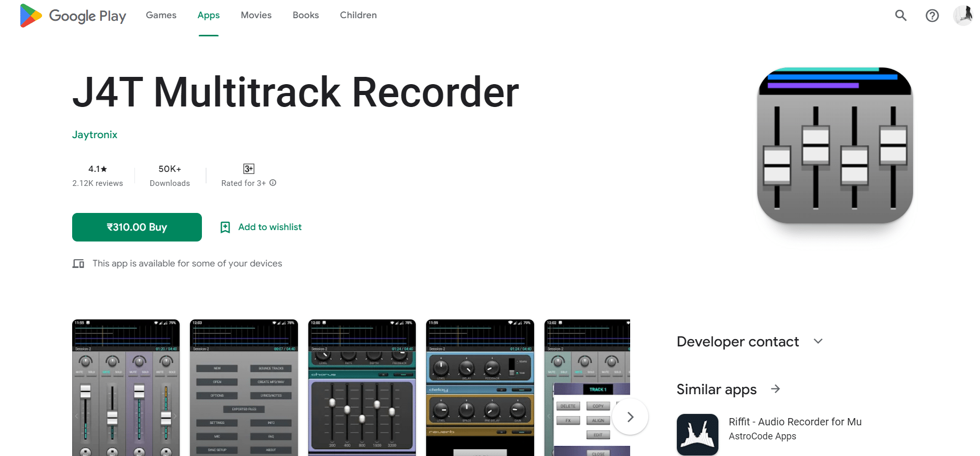Open the Help center question-mark icon
The width and height of the screenshot is (980, 456).
(x=932, y=16)
